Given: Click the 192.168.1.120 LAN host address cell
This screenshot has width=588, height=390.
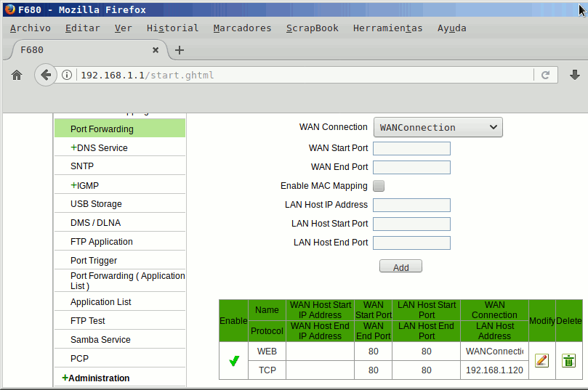Looking at the screenshot, I should [x=494, y=370].
